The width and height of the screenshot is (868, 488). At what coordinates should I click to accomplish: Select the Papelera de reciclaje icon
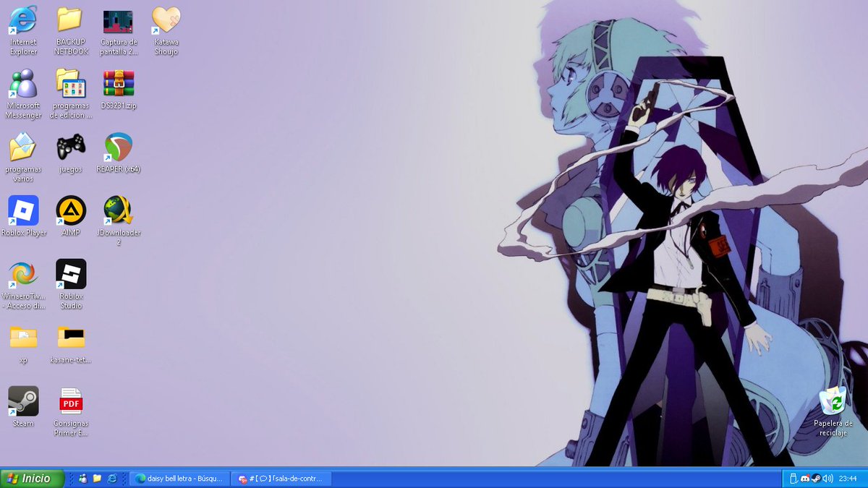[833, 411]
